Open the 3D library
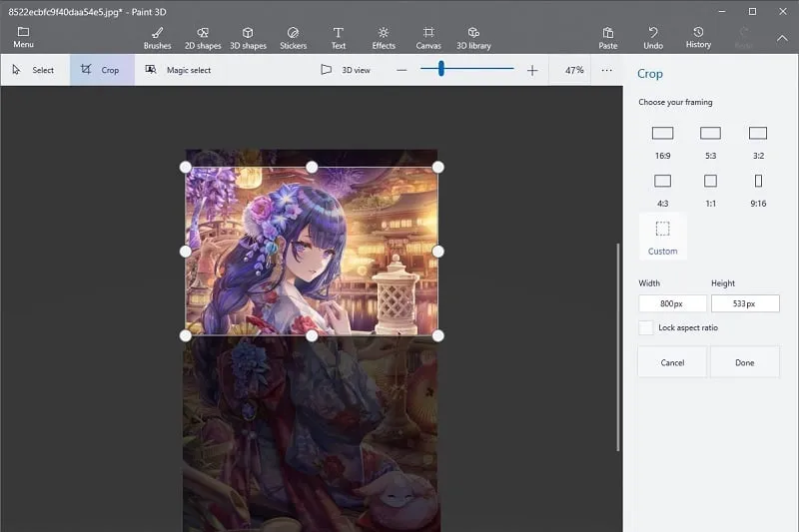The height and width of the screenshot is (532, 799). coord(473,38)
